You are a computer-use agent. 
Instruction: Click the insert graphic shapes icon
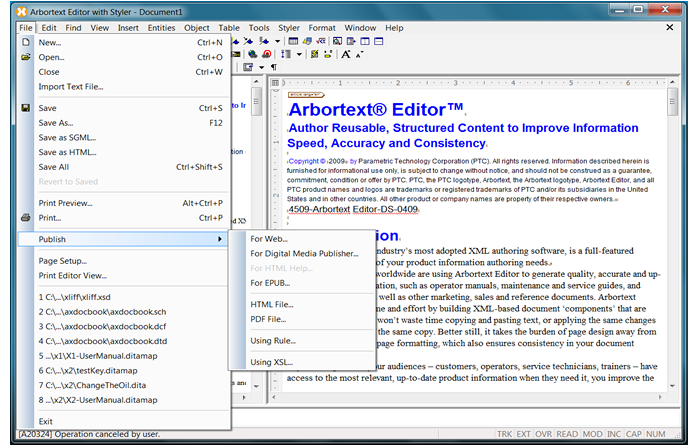[307, 42]
